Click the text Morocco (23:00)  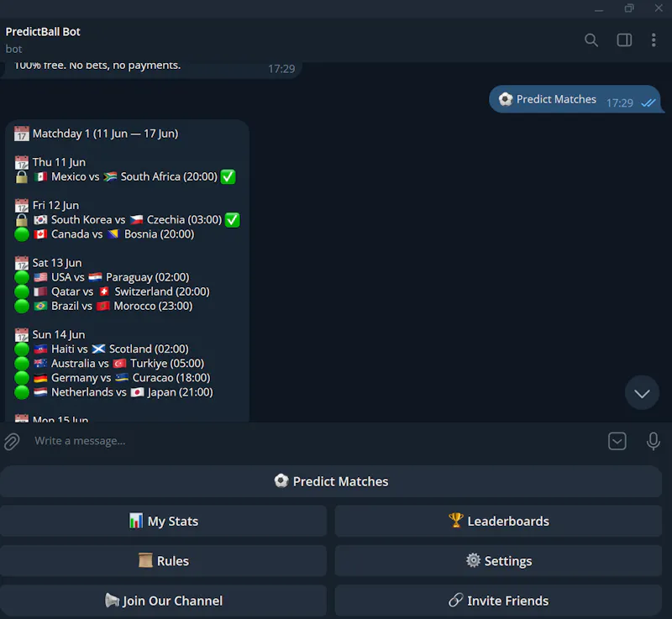click(153, 306)
